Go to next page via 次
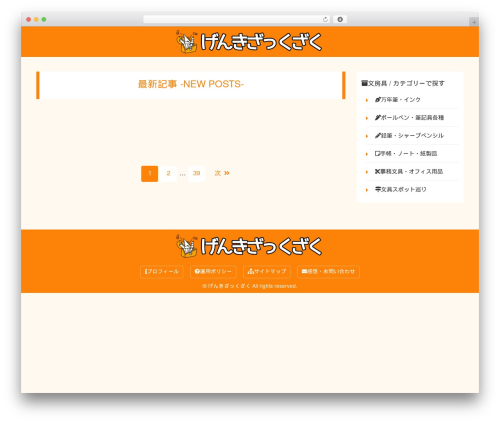 tap(222, 173)
